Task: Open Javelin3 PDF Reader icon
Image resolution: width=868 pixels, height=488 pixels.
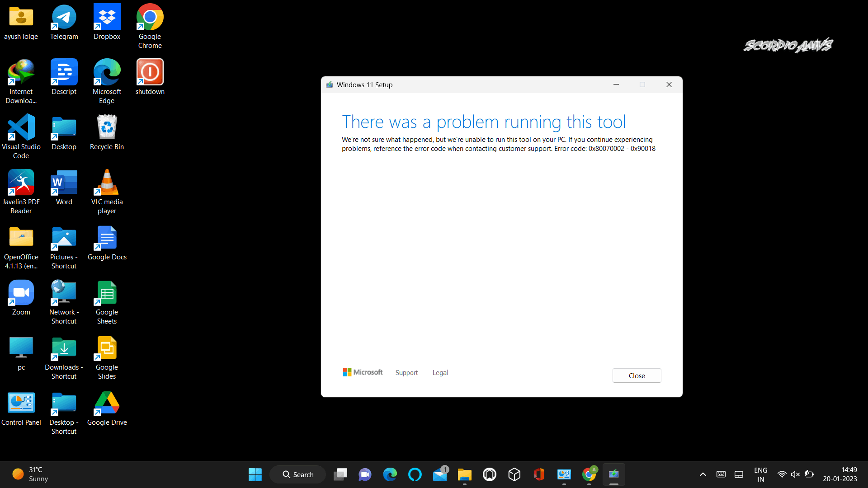Action: [x=21, y=183]
